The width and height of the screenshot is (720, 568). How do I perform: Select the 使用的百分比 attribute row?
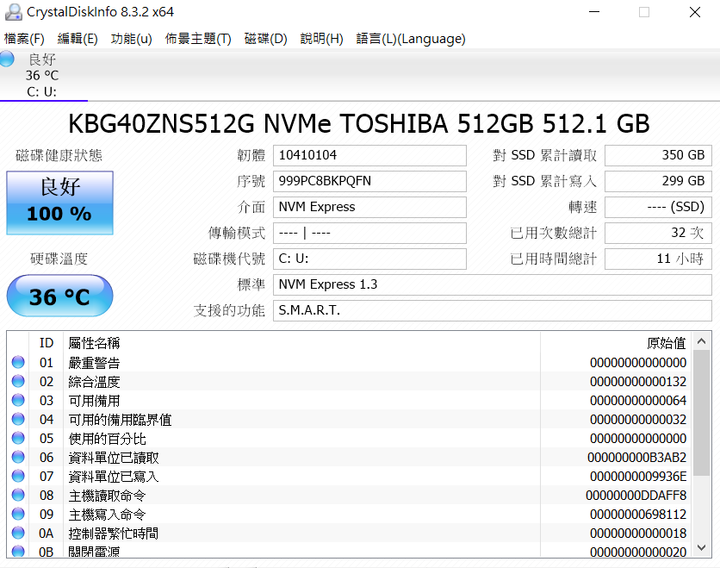(x=349, y=439)
